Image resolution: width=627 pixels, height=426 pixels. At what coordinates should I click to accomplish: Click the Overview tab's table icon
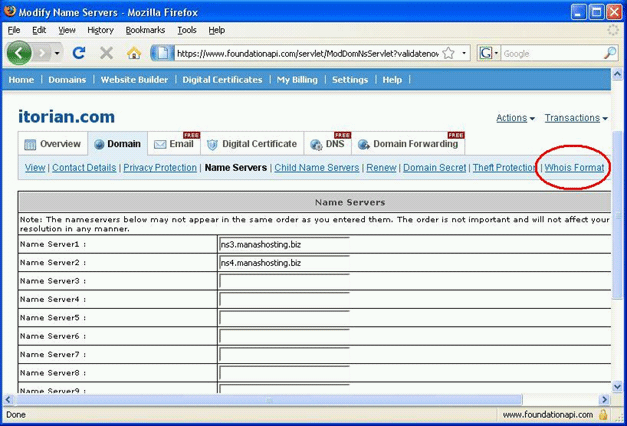click(30, 144)
